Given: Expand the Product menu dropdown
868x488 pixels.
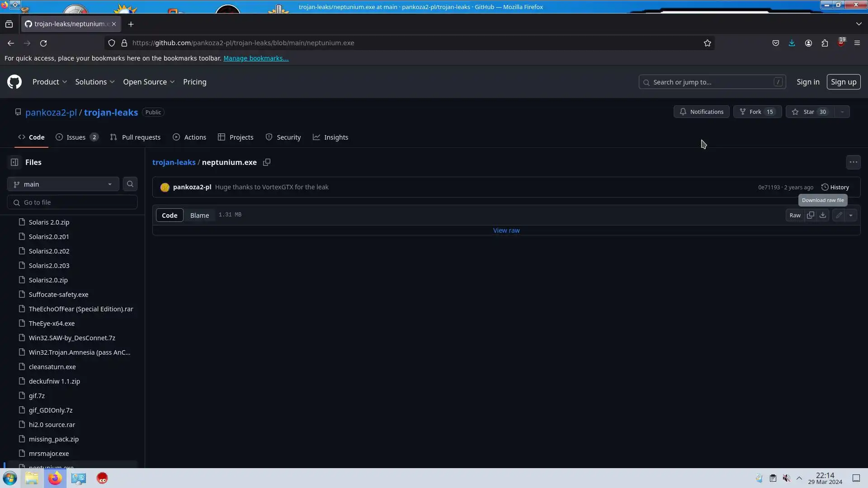Looking at the screenshot, I should click(50, 82).
